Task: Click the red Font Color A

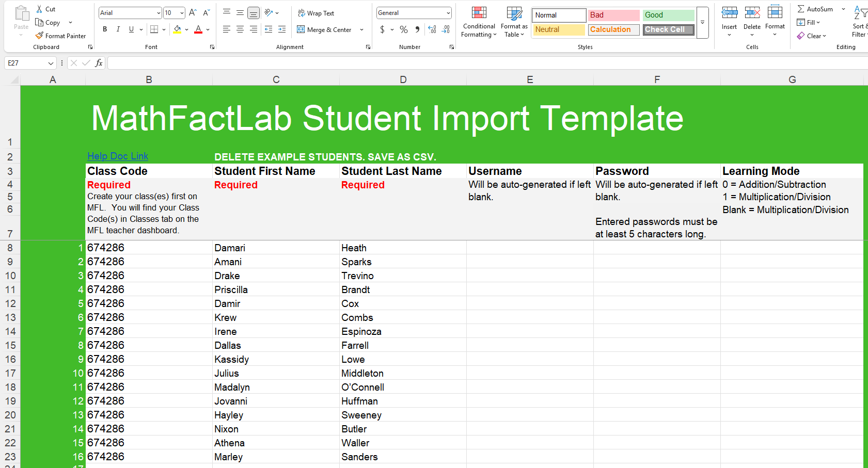Action: point(198,29)
